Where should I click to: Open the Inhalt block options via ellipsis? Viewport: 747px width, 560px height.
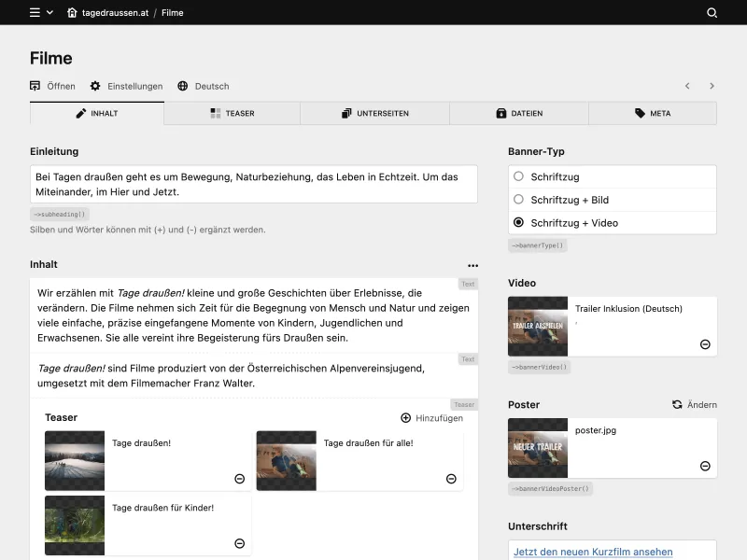point(472,263)
